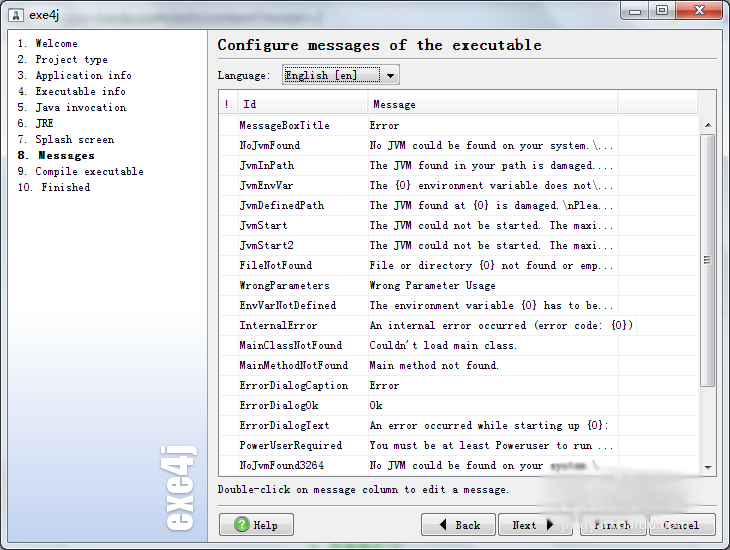Image resolution: width=730 pixels, height=550 pixels.
Task: Go to the Welcome step
Action: [x=56, y=43]
